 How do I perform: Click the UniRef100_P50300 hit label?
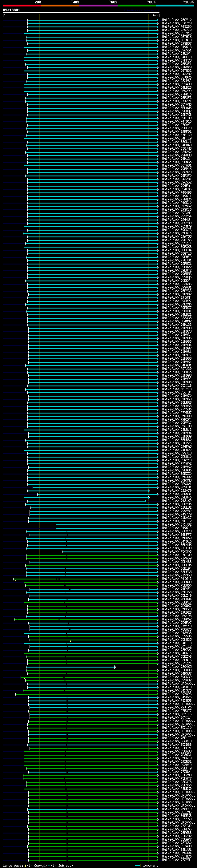(x=177, y=416)
